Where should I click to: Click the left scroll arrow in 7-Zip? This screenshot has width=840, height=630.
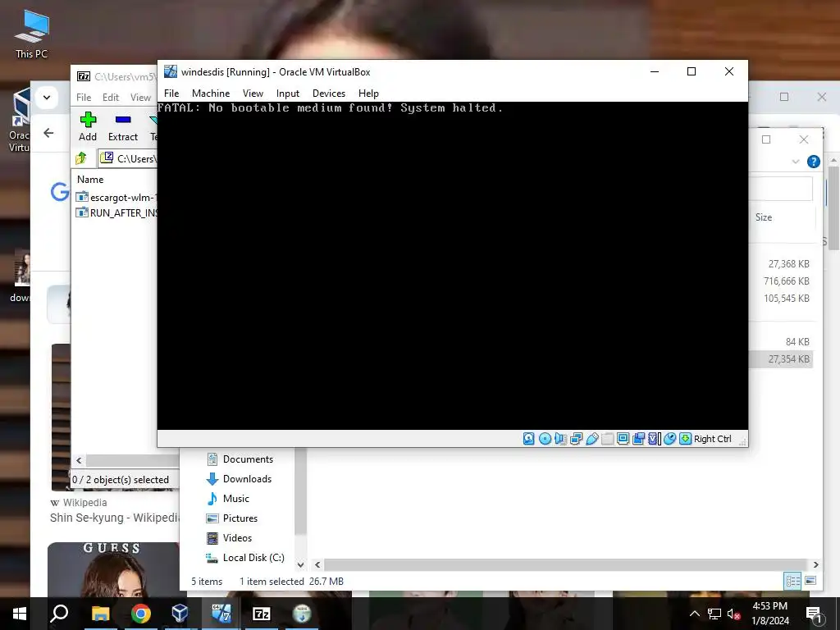(x=80, y=461)
